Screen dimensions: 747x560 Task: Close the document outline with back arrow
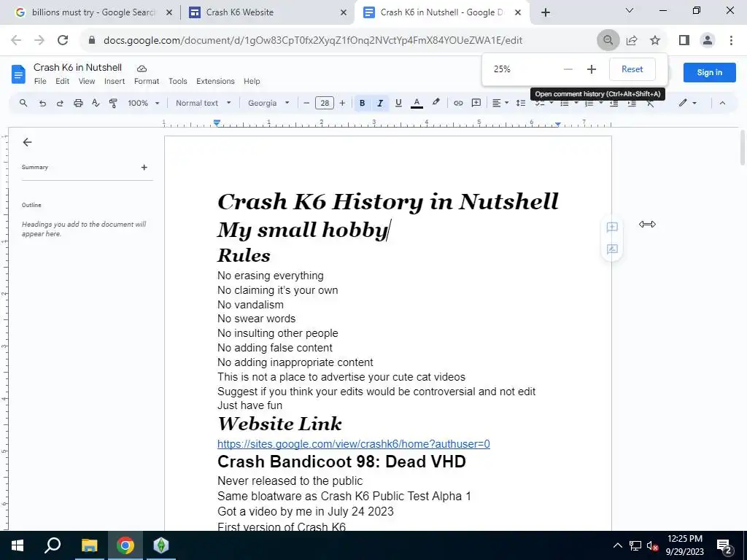(27, 142)
